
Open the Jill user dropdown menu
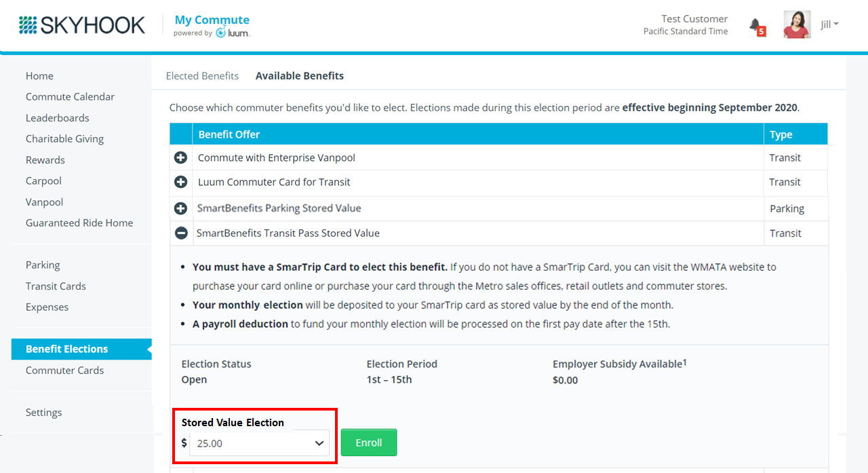829,25
